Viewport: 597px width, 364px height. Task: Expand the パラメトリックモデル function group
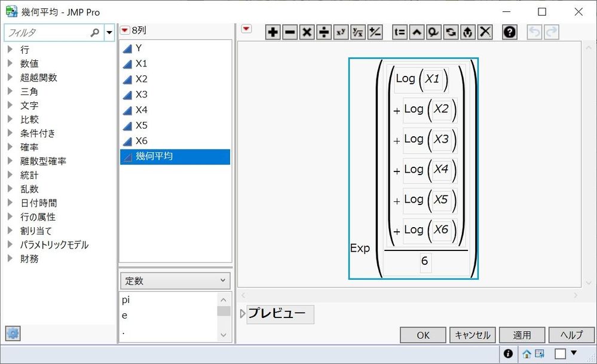pyautogui.click(x=10, y=244)
